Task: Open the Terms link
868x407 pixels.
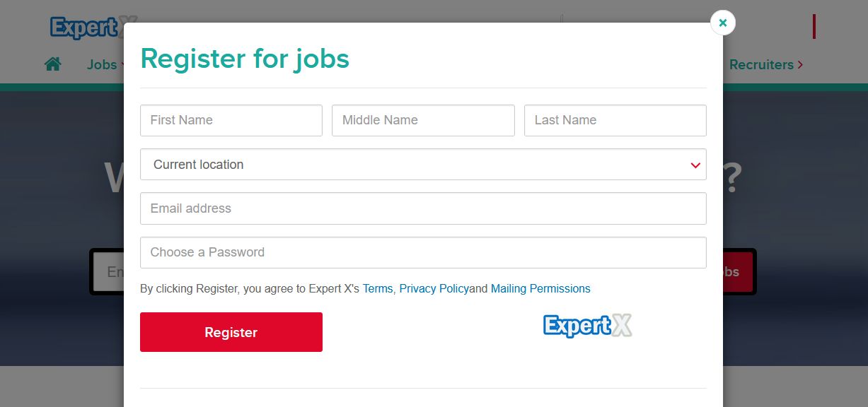Action: [378, 288]
